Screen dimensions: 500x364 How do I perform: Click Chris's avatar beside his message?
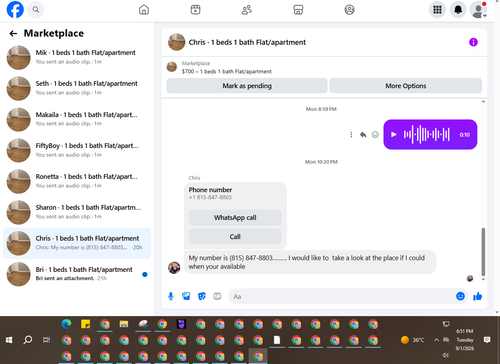coord(174,267)
